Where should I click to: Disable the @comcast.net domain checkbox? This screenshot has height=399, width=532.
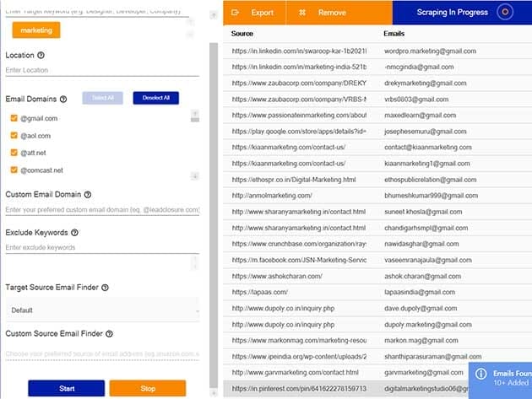coord(14,170)
